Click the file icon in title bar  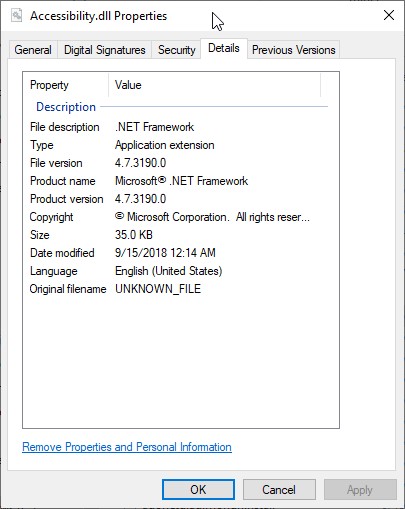tap(16, 16)
